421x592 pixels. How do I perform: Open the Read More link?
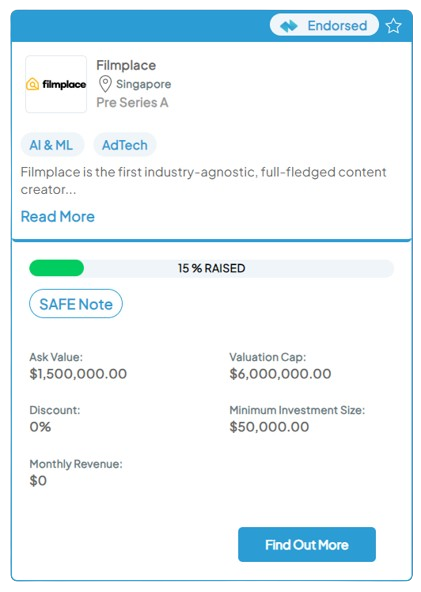coord(58,216)
